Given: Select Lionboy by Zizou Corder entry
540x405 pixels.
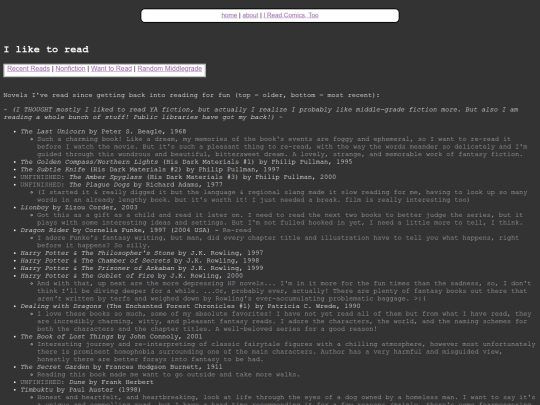Looking at the screenshot, I should [79, 207].
